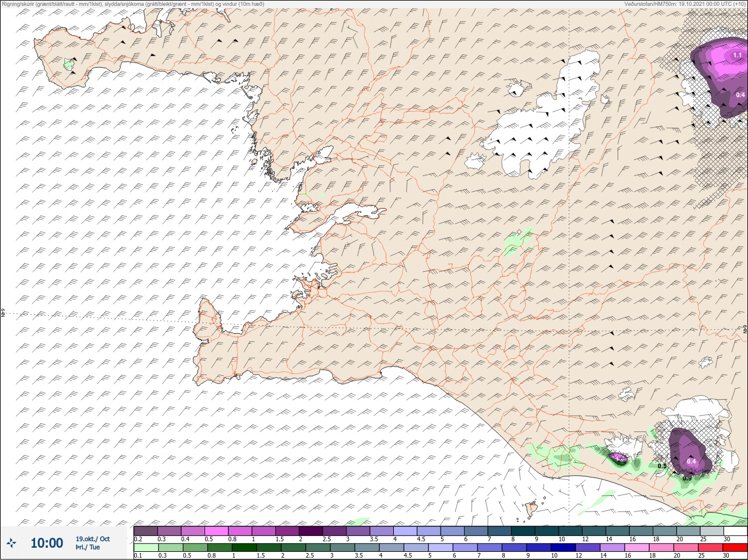Click the '19.okt./ Oct' date label
The height and width of the screenshot is (560, 748).
pyautogui.click(x=92, y=539)
